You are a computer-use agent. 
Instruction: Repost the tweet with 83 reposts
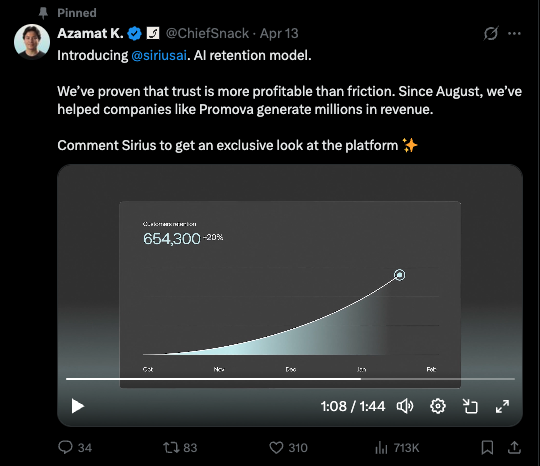point(171,447)
